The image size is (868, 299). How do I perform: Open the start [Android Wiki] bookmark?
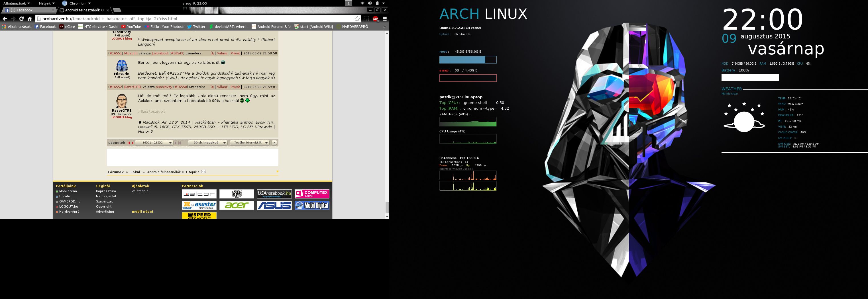click(314, 26)
